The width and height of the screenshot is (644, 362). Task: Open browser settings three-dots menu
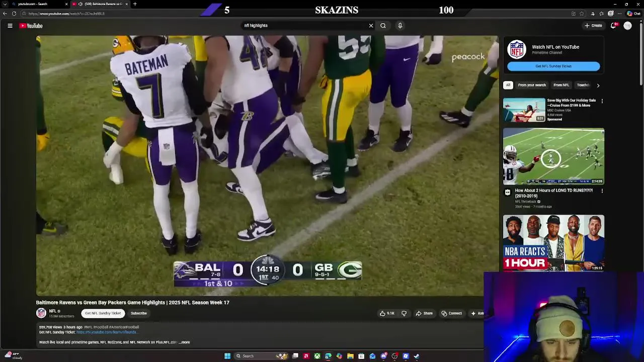coord(620,14)
